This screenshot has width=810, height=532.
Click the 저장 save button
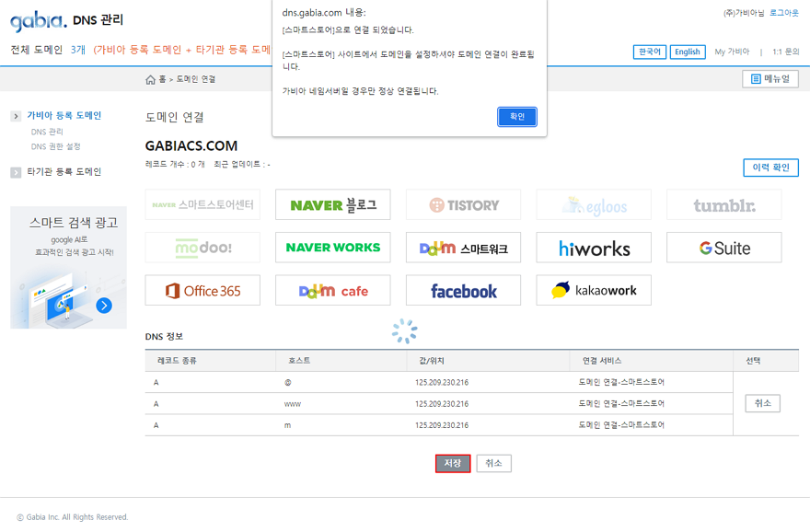(x=453, y=463)
